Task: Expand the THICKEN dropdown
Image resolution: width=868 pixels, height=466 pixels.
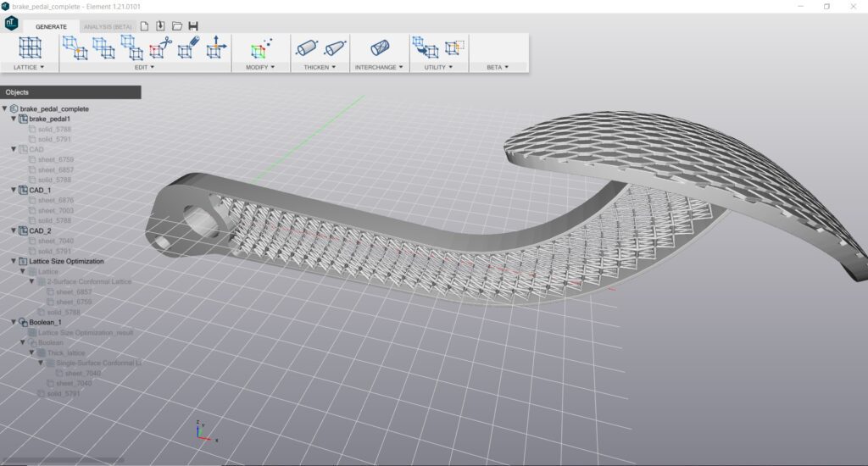Action: pyautogui.click(x=320, y=67)
